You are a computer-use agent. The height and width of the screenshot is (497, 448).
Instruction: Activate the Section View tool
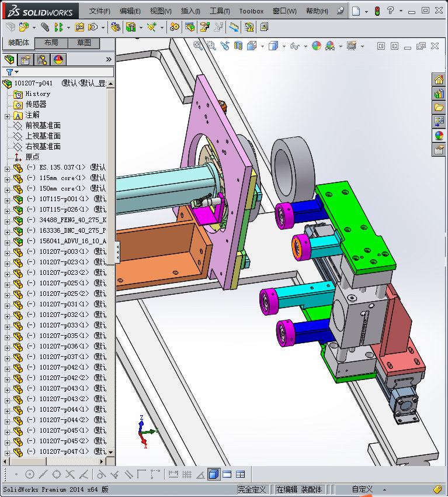[238, 46]
